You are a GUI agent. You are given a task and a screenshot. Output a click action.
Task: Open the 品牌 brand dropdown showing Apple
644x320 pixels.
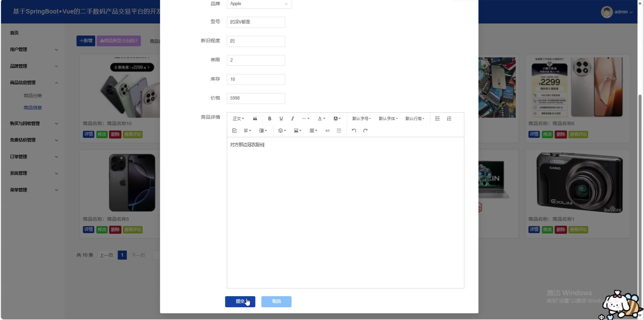[x=259, y=4]
